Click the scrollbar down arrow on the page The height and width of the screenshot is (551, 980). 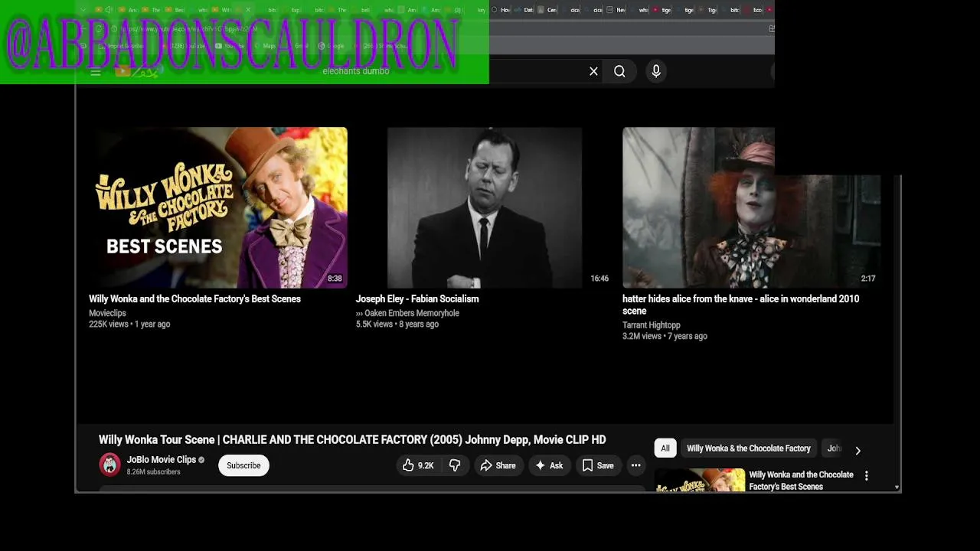(897, 487)
